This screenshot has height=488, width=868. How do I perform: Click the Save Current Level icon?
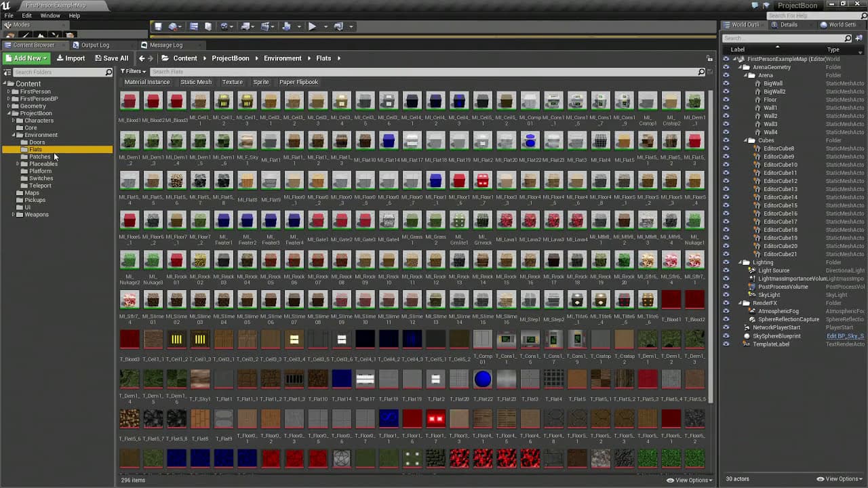coord(158,26)
